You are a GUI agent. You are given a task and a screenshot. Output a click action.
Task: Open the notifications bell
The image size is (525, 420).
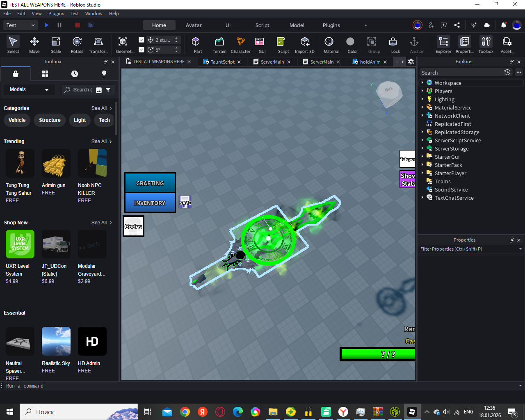point(503,25)
